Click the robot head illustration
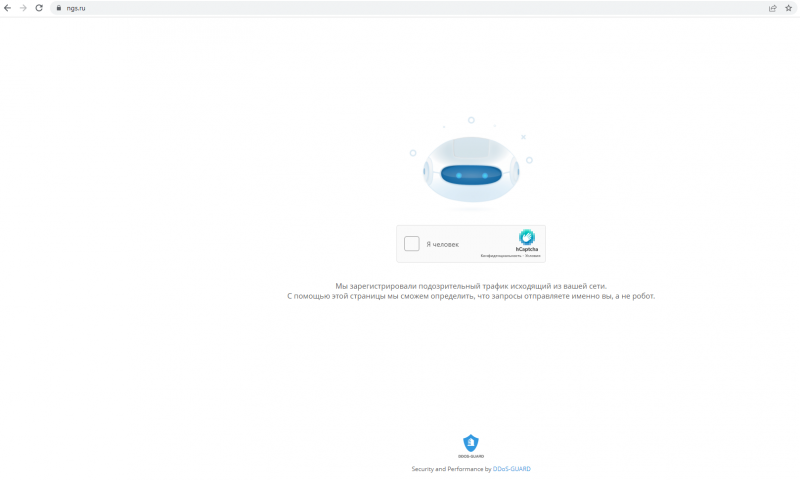Screen dimensions: 800x480 click(x=471, y=173)
